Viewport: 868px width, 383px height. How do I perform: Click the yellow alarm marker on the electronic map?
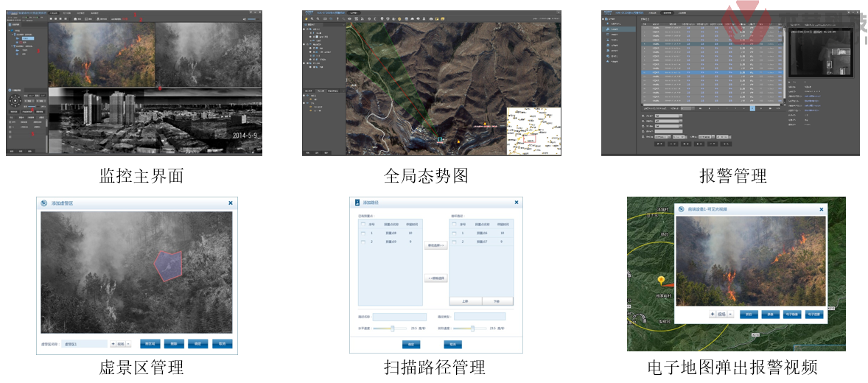(x=661, y=281)
